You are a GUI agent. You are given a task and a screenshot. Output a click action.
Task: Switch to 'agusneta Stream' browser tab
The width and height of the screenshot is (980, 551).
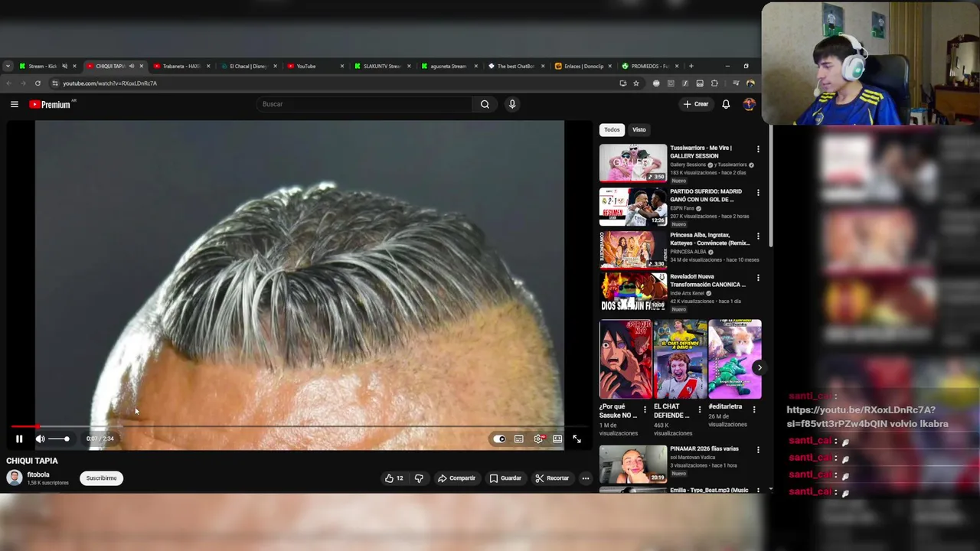point(447,66)
